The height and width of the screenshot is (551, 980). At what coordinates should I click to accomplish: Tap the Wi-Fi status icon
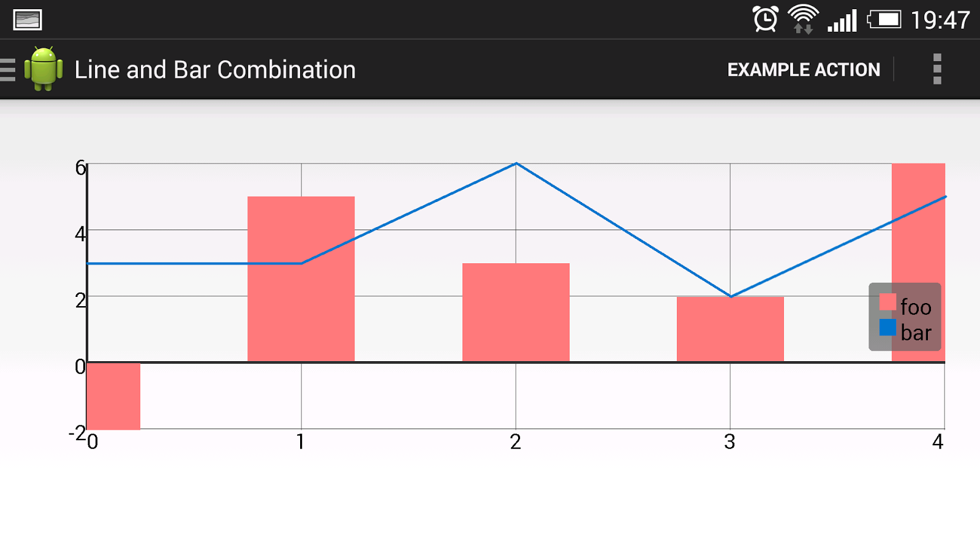point(803,20)
